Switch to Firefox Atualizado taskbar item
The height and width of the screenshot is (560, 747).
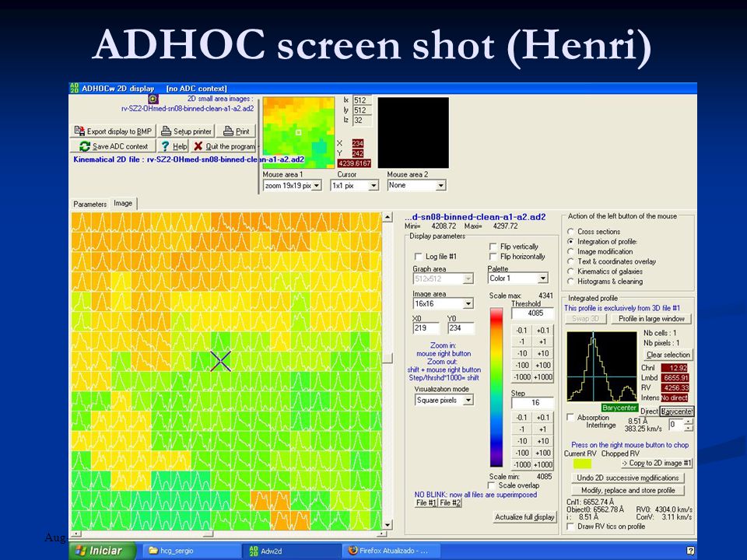(391, 551)
